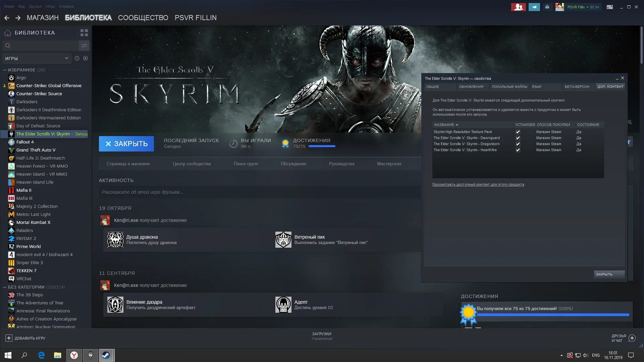Open Yandex browser from taskbar

click(74, 355)
